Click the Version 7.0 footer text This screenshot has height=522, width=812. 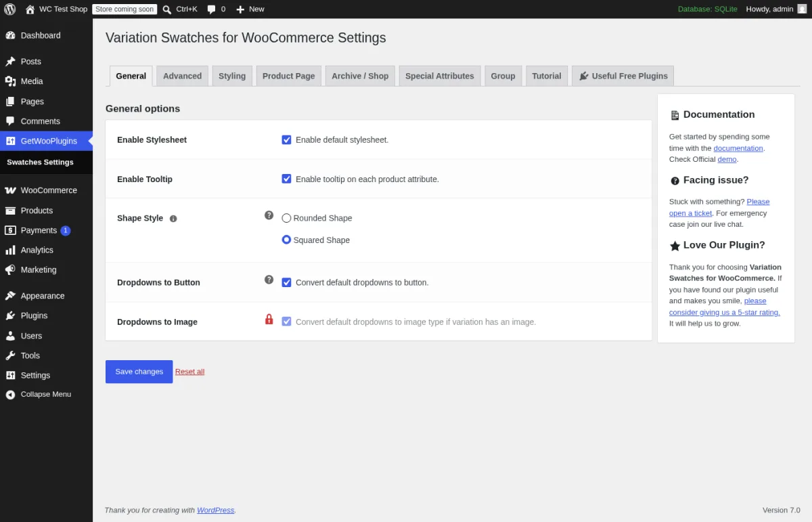[x=782, y=510]
